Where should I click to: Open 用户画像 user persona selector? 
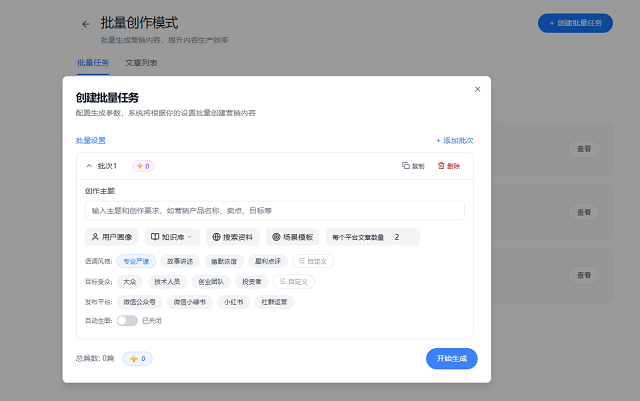[x=112, y=237]
